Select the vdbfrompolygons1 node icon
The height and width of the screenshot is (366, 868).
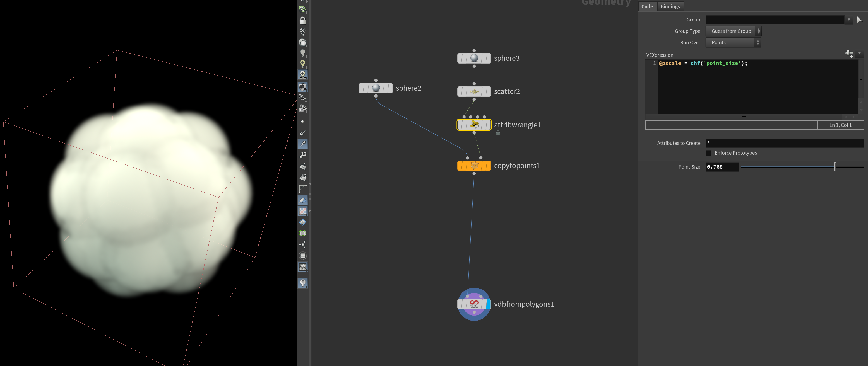(474, 304)
